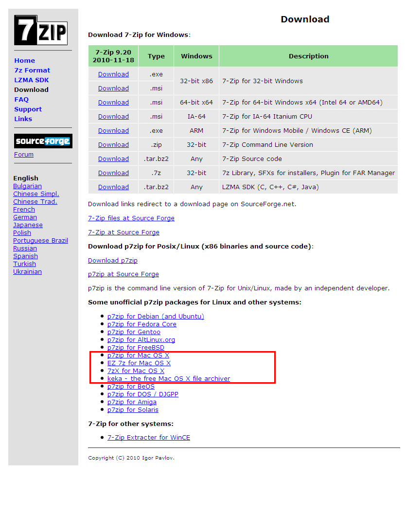
Task: Open p7zip for DOS / DJGPP
Action: click(x=143, y=394)
